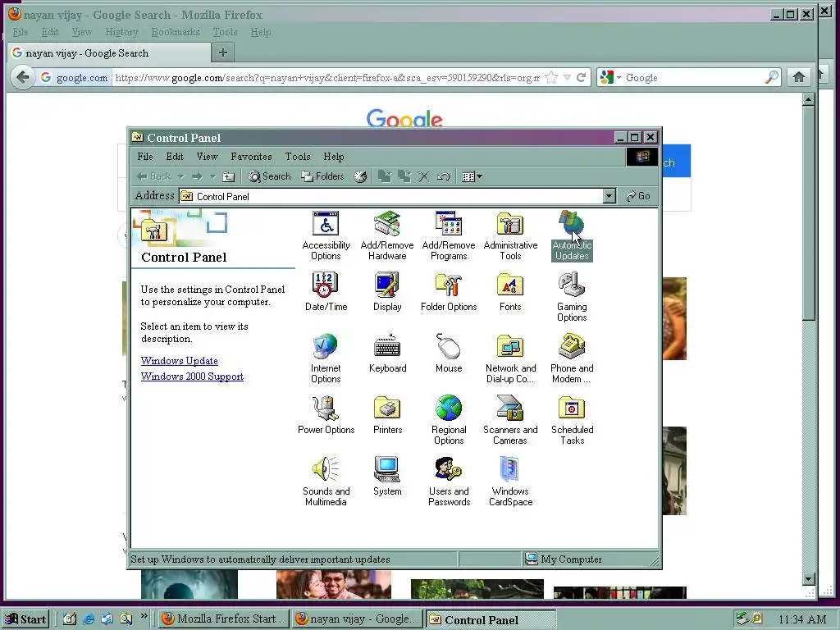Bookmark page with the star icon
Viewport: 840px width, 630px height.
(x=550, y=78)
